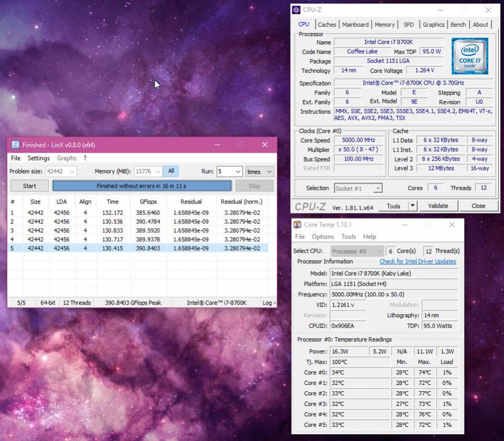
Task: Select result row 4 in LinX table
Action: point(138,239)
